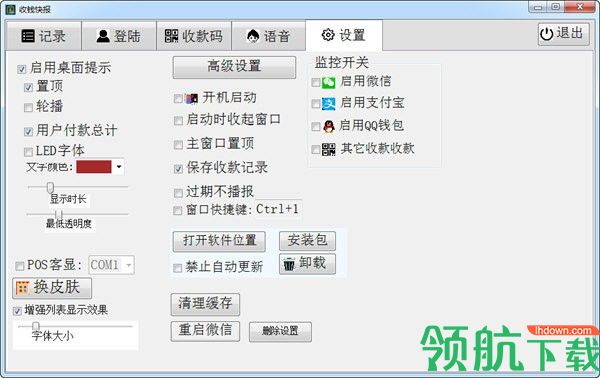Open 高级设置 advanced settings

coord(234,67)
